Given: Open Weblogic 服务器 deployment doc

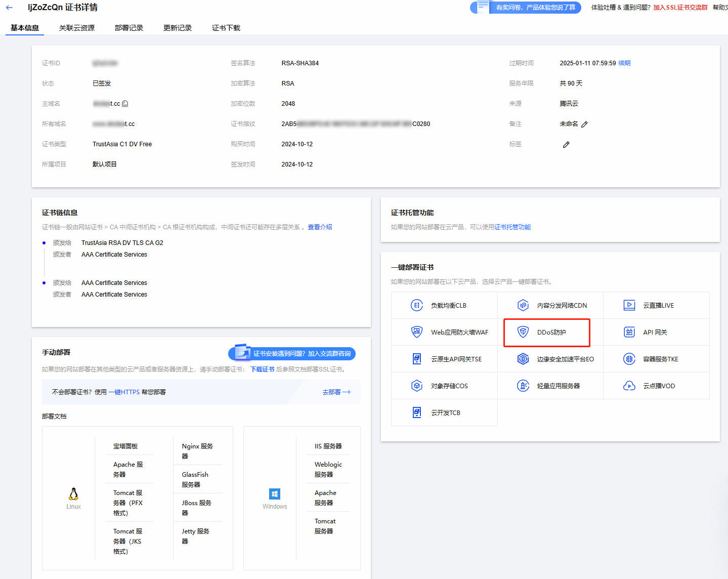Looking at the screenshot, I should [x=328, y=470].
